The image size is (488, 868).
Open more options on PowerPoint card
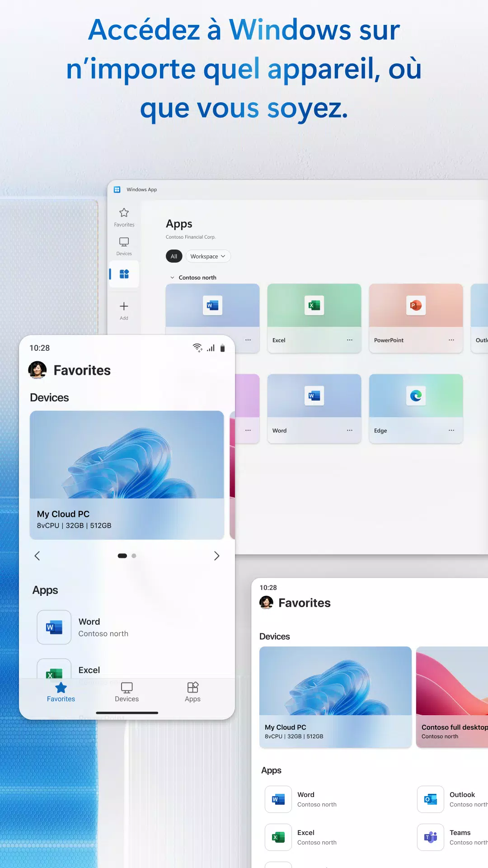(451, 340)
